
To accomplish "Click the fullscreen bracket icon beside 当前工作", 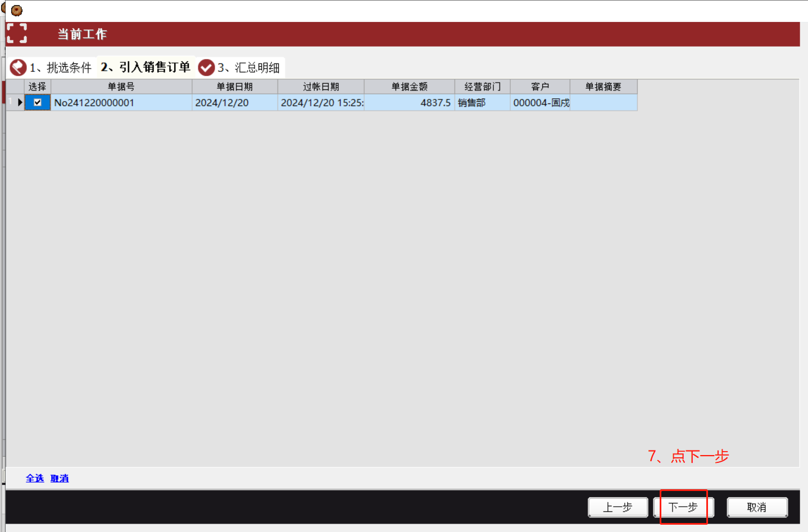I will 17,34.
